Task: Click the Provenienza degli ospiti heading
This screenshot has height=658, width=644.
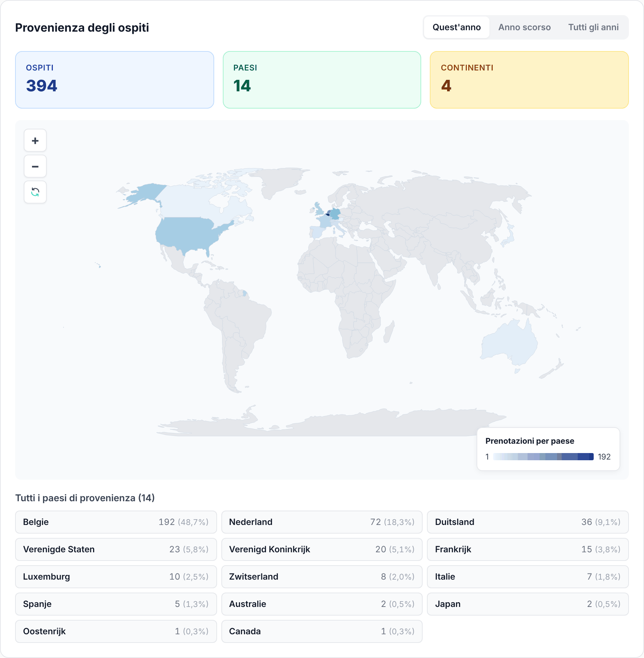Action: (x=82, y=28)
